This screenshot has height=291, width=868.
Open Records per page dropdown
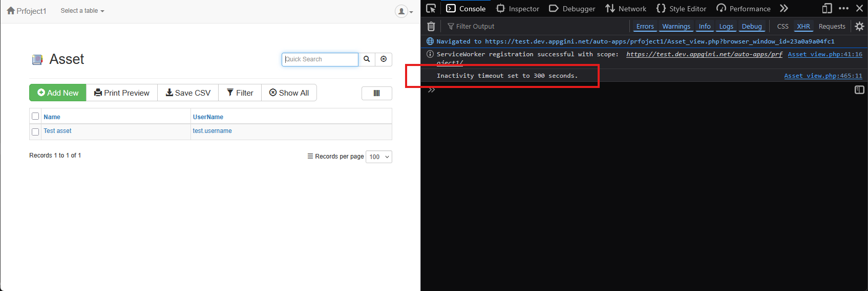379,157
